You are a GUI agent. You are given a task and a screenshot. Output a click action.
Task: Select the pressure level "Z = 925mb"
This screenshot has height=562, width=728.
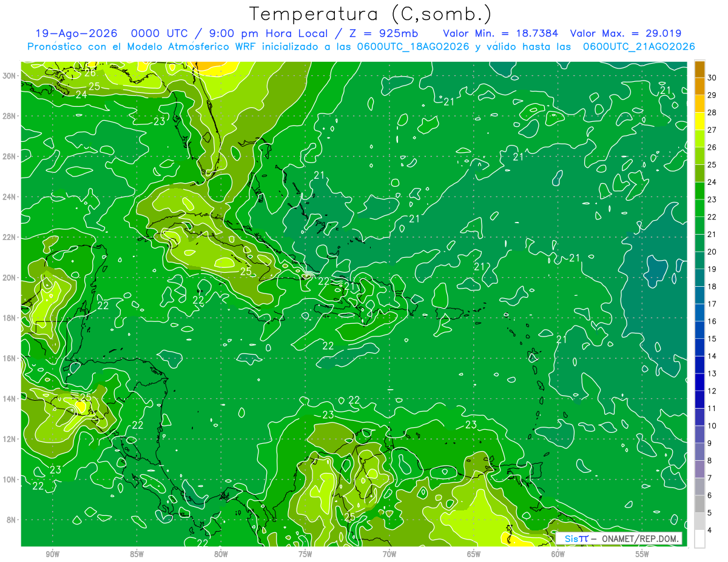coord(382,33)
